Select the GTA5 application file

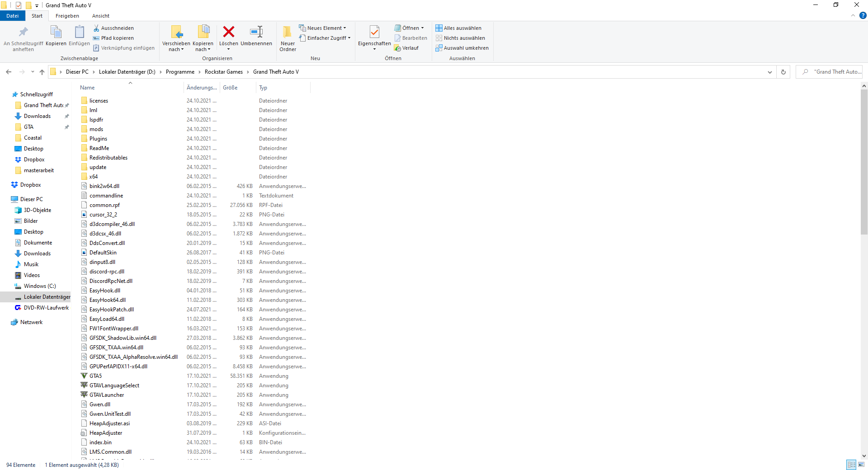pyautogui.click(x=95, y=376)
